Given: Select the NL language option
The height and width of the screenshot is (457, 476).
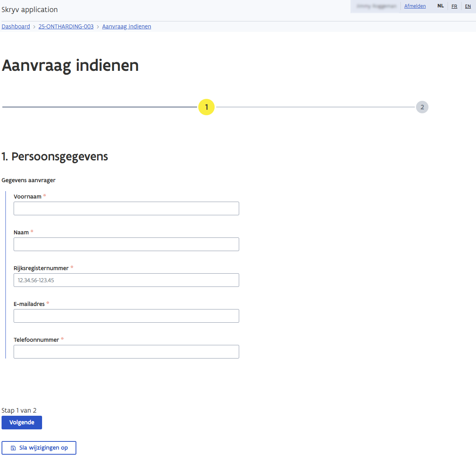Looking at the screenshot, I should 441,6.
